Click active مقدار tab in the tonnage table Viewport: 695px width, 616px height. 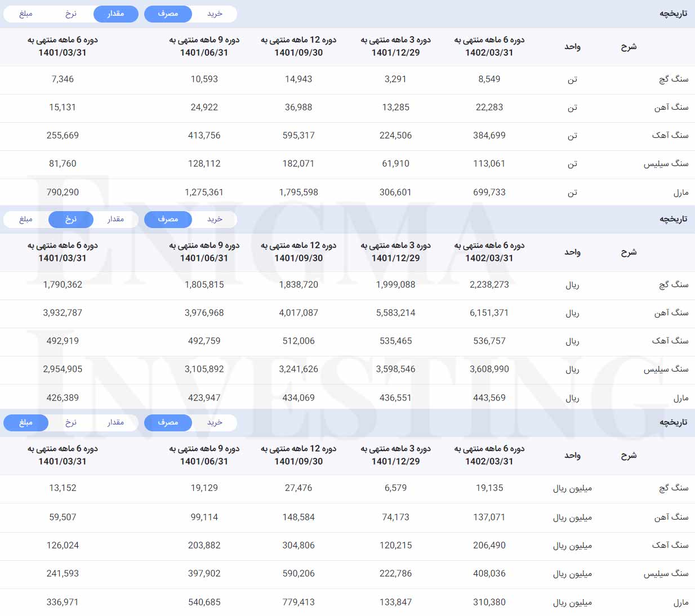115,14
